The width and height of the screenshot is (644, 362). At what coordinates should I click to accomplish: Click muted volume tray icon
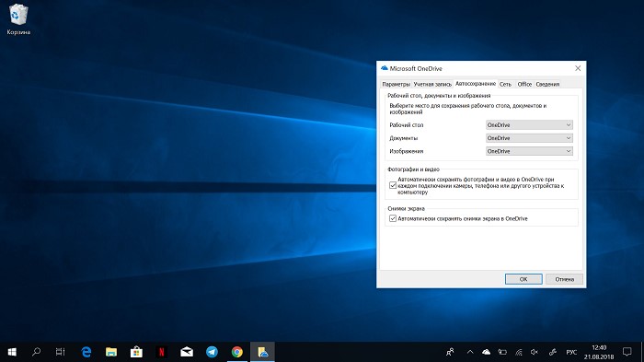click(x=535, y=352)
